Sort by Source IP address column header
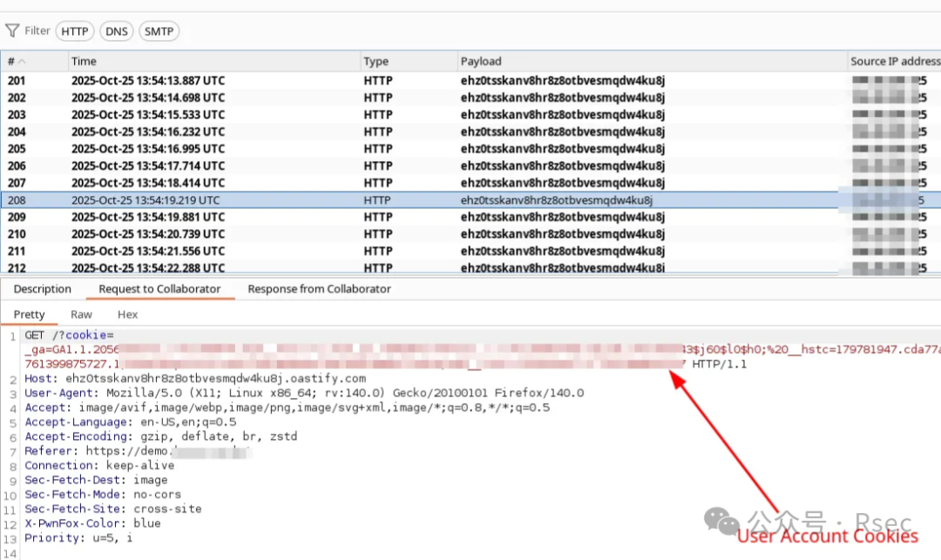This screenshot has height=560, width=941. pos(894,61)
